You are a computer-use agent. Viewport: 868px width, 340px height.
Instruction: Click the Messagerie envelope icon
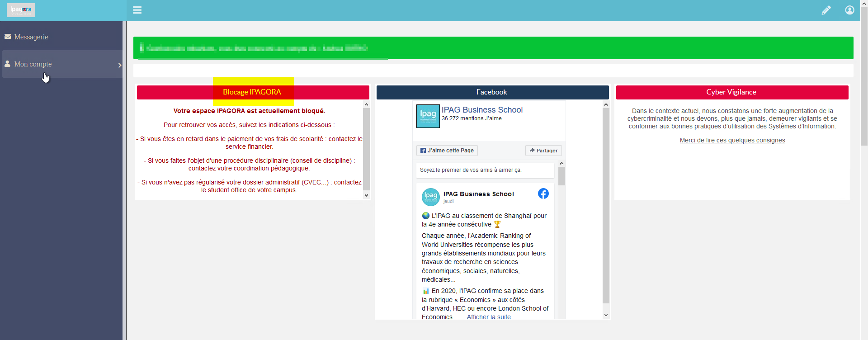[x=8, y=37]
